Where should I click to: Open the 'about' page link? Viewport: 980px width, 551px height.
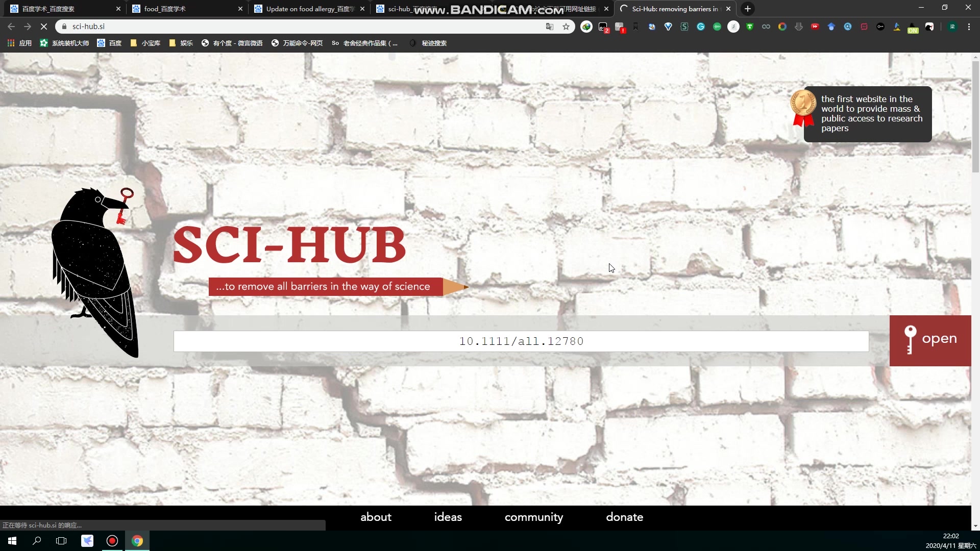(376, 517)
